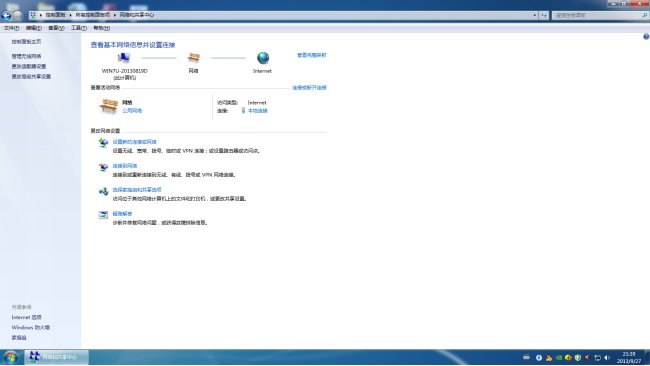Open the 工具(T) menu
The image size is (650, 366).
point(78,28)
